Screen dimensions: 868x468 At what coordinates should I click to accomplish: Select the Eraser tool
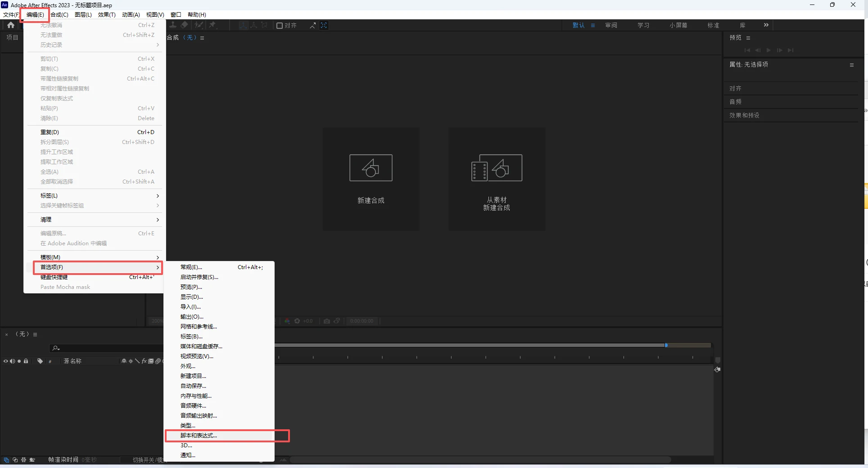pyautogui.click(x=184, y=26)
